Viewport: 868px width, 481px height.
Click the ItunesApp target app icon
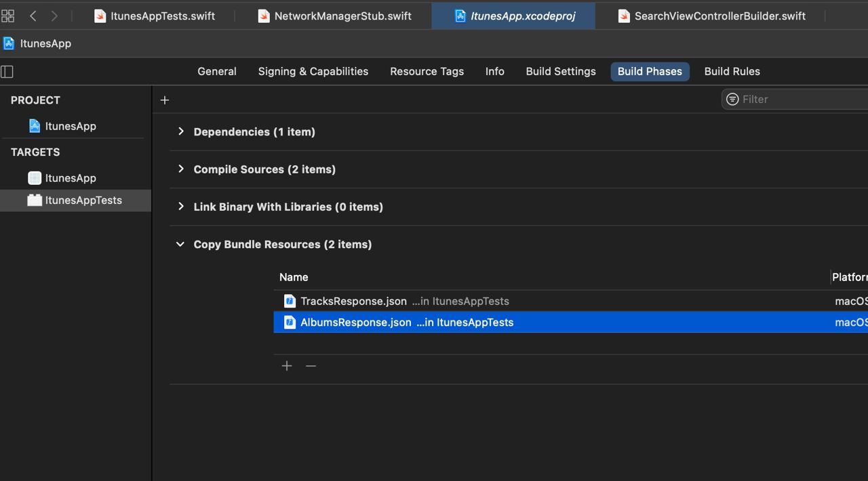(35, 178)
